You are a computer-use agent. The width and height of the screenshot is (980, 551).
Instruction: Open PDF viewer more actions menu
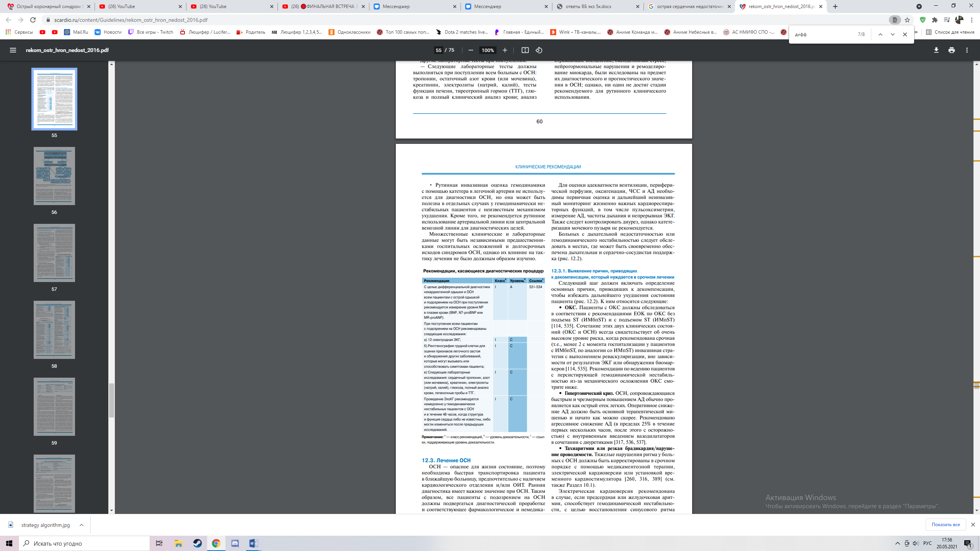[x=967, y=50]
